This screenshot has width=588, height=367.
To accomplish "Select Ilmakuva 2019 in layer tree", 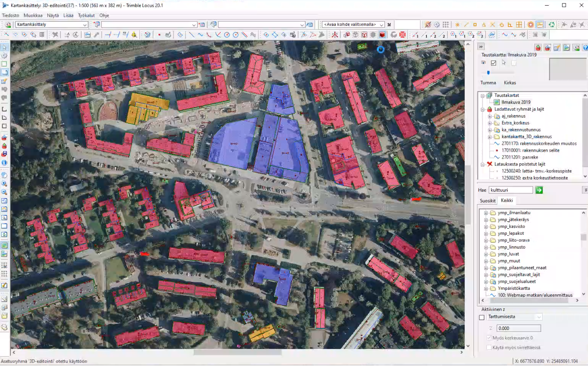I will pyautogui.click(x=515, y=103).
